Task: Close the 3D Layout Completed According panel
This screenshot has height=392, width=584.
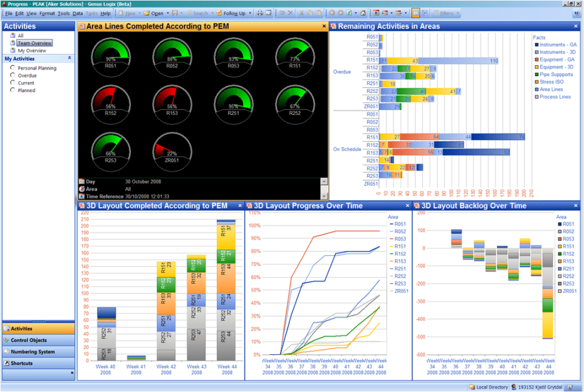Action: point(240,206)
